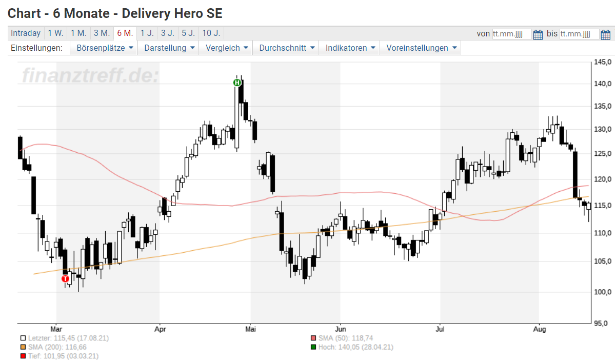The width and height of the screenshot is (615, 364).
Task: Click the 'Jul' month label on x-axis
Action: click(x=440, y=329)
